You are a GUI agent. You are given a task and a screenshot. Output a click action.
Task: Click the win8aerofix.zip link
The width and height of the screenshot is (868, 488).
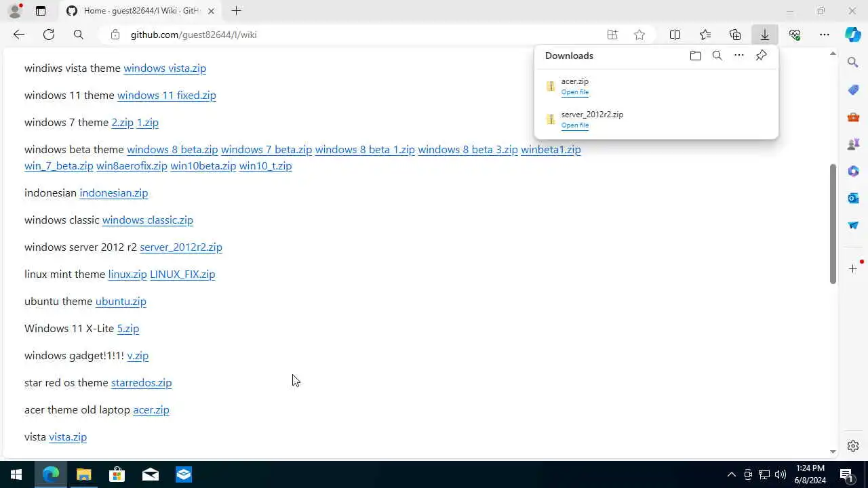tap(132, 165)
